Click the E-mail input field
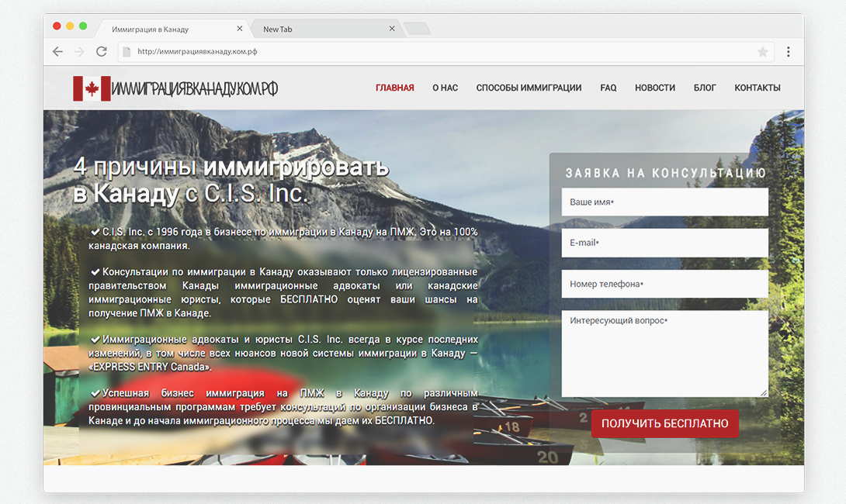 664,243
